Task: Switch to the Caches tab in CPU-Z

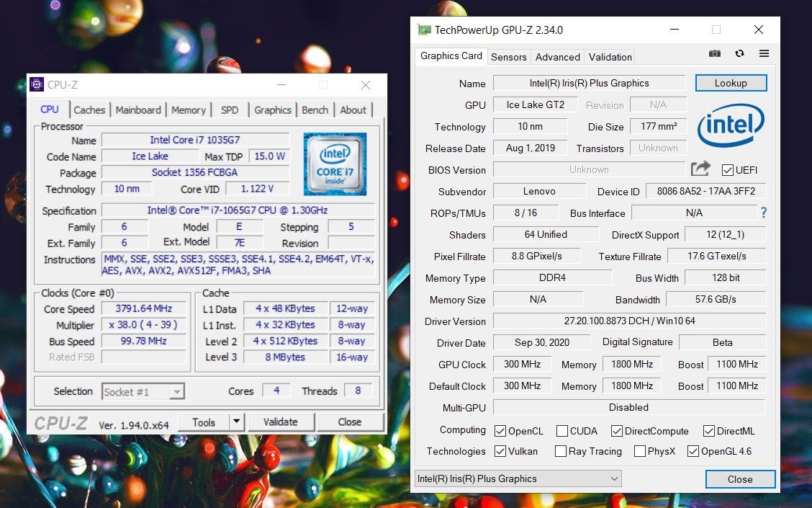Action: [89, 110]
